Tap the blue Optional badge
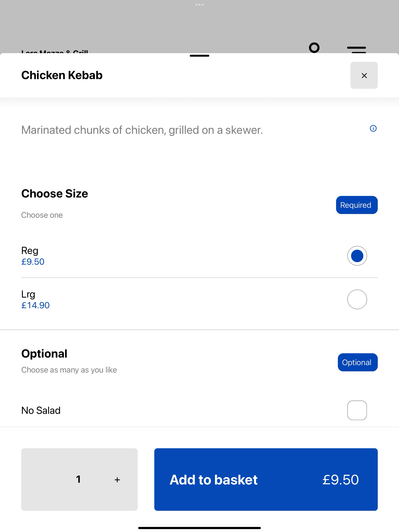 [x=358, y=362]
